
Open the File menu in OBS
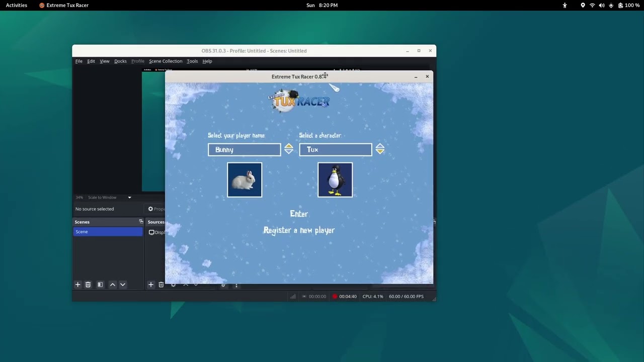click(x=79, y=61)
